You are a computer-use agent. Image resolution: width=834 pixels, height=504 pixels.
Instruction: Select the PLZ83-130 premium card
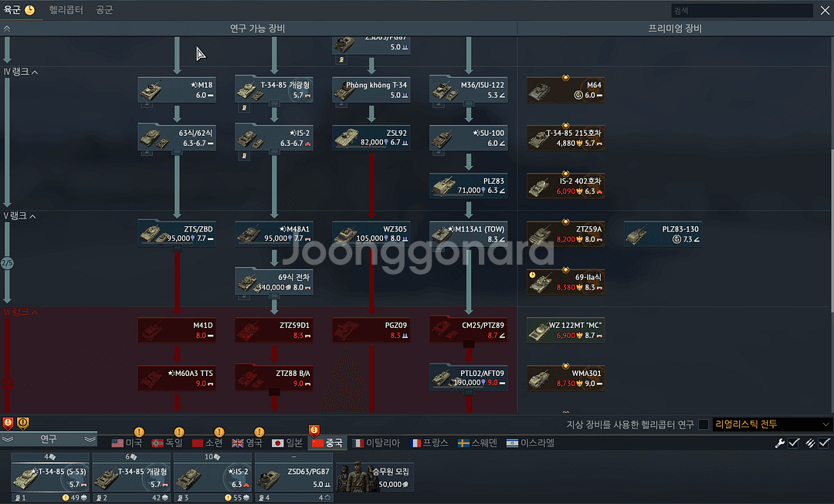click(x=663, y=234)
